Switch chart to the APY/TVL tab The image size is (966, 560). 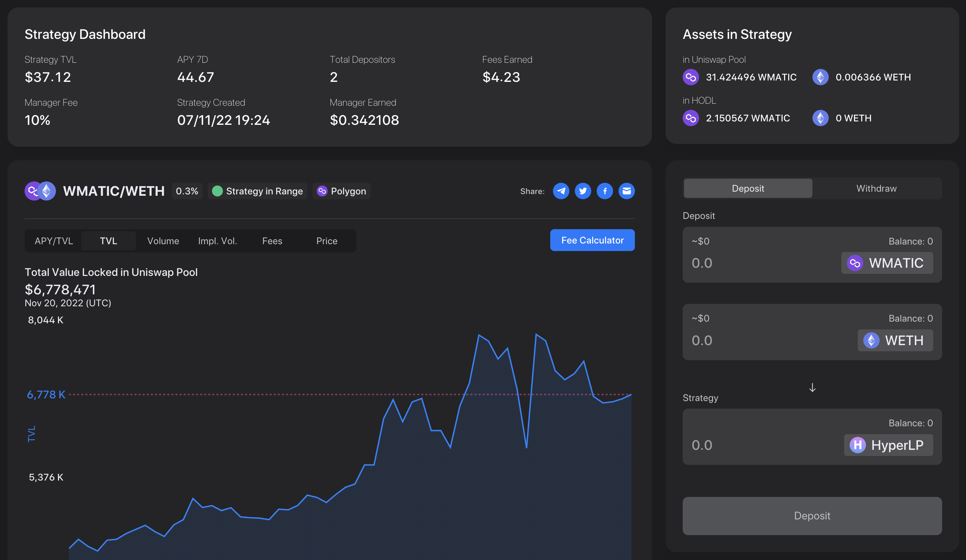tap(54, 241)
